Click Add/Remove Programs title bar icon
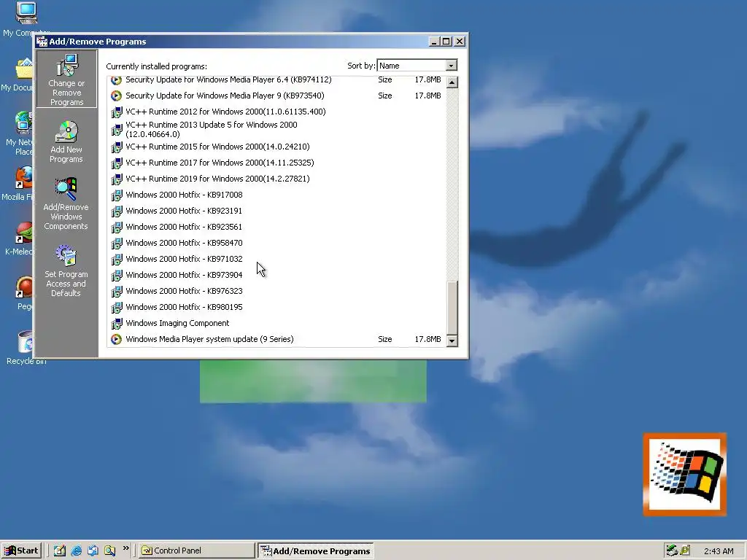The height and width of the screenshot is (560, 747). point(42,42)
